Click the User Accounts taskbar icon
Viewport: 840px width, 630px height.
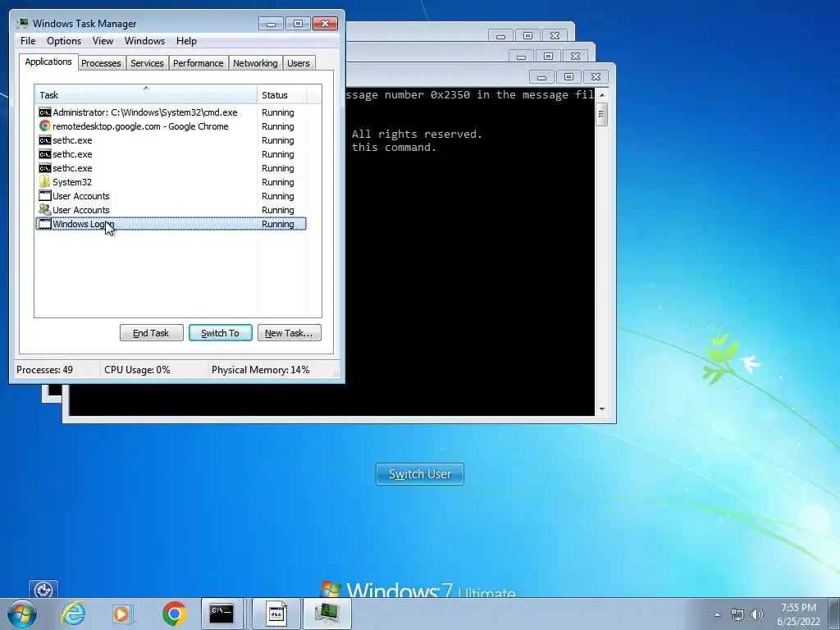click(276, 614)
